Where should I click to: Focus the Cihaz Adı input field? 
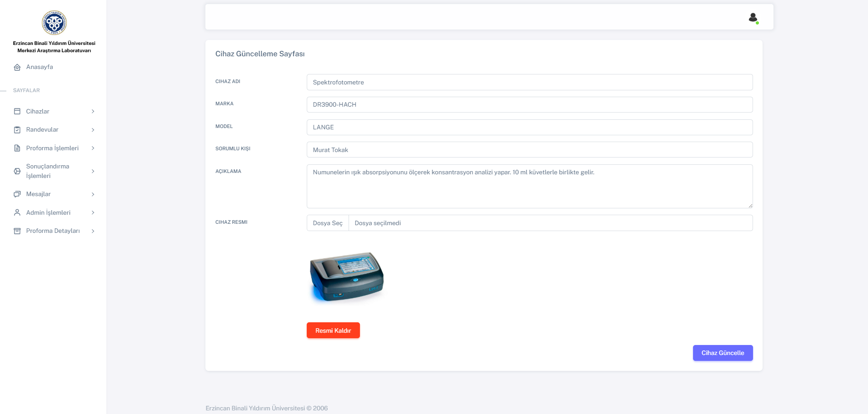tap(529, 82)
